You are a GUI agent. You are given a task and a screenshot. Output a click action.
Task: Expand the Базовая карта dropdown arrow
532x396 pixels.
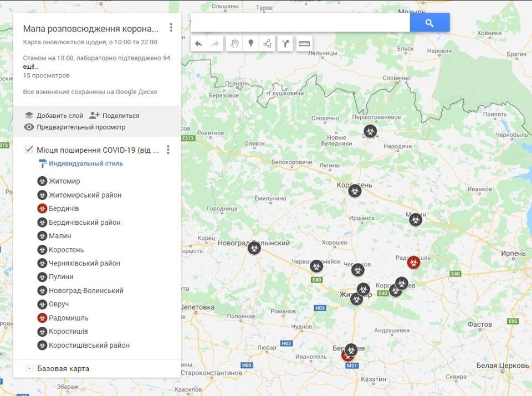(x=29, y=368)
